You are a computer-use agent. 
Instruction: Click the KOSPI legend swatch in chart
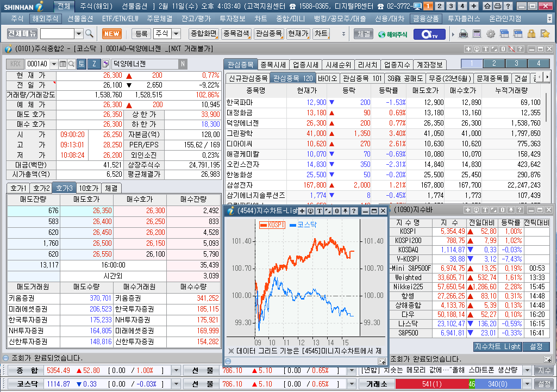point(264,225)
